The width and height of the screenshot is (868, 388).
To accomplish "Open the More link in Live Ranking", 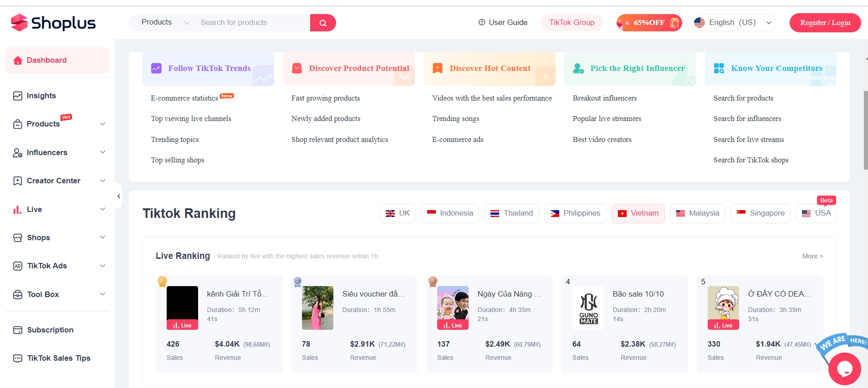I will click(812, 256).
